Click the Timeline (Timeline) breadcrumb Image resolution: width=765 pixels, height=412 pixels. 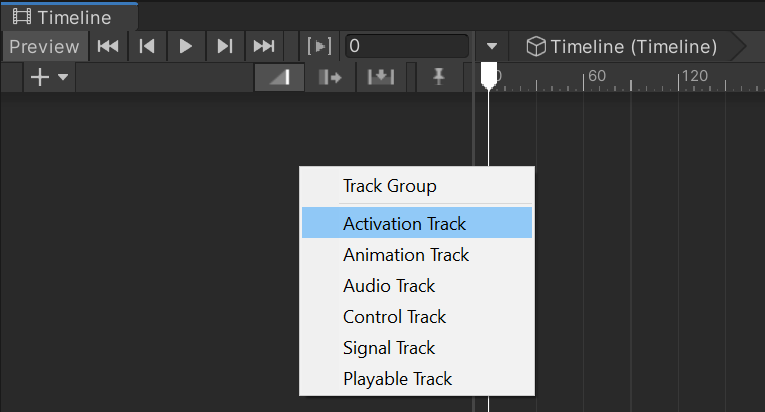(x=622, y=46)
